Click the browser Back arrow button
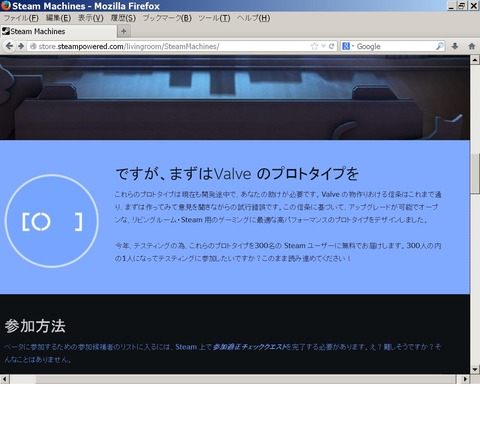The height and width of the screenshot is (434, 480). (x=9, y=46)
